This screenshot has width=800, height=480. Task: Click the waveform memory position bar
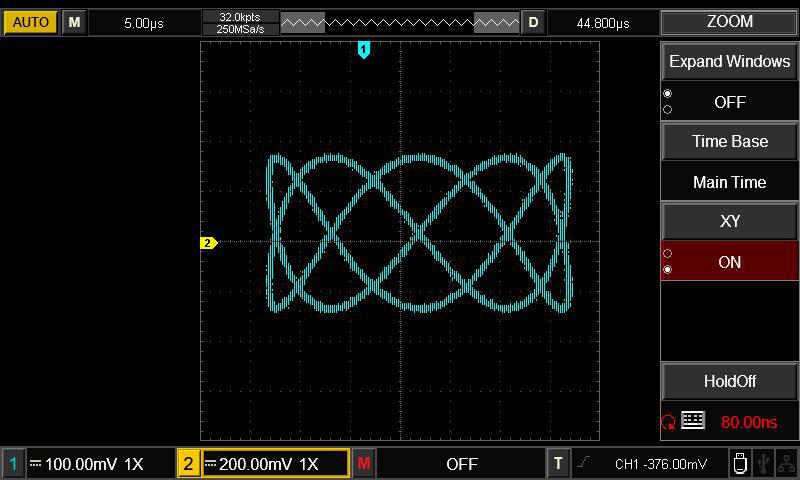400,22
